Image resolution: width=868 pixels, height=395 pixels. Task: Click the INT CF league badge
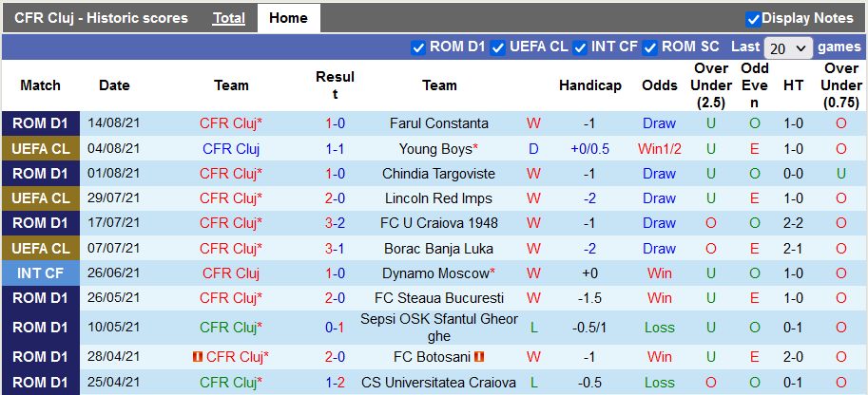[40, 273]
